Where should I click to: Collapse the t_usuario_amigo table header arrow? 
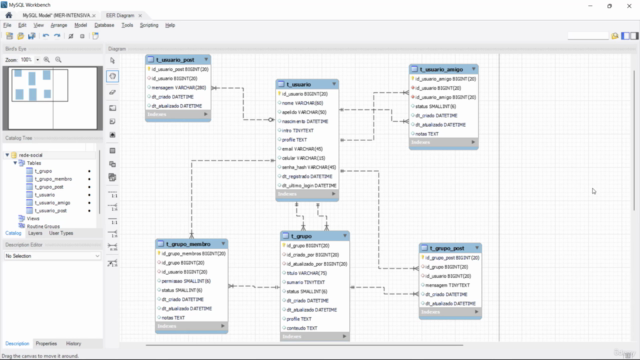(x=473, y=69)
